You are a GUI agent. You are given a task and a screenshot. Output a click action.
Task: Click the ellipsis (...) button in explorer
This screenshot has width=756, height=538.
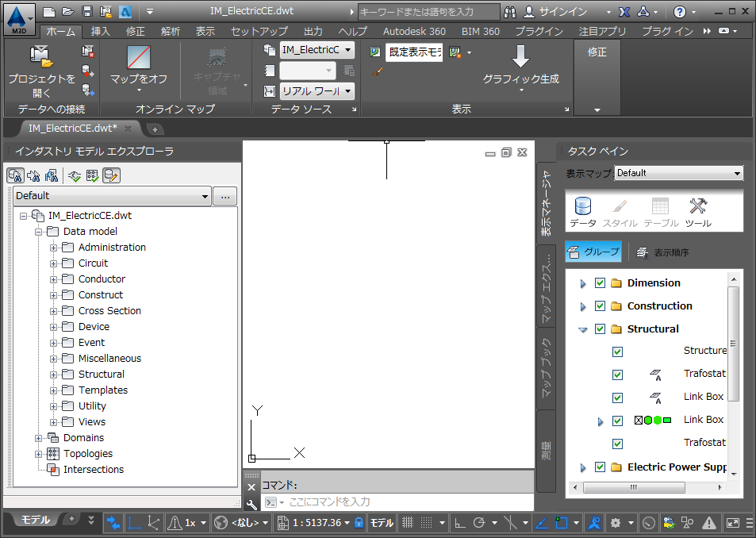pos(225,196)
